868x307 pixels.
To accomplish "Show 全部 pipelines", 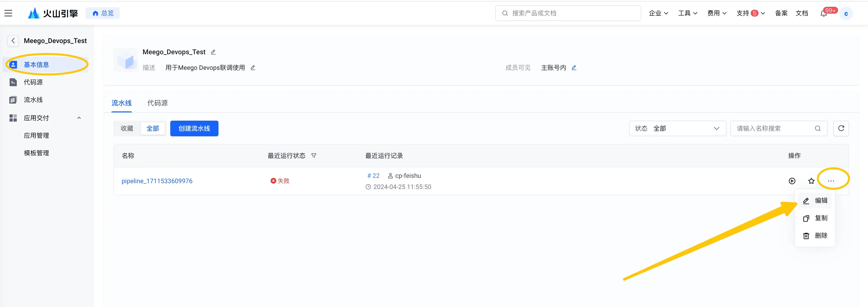I will [153, 128].
